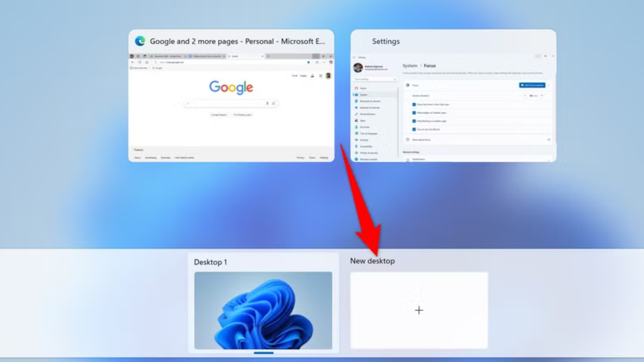
Task: Open Accessibility in Settings preview sidebar
Action: tap(375, 146)
